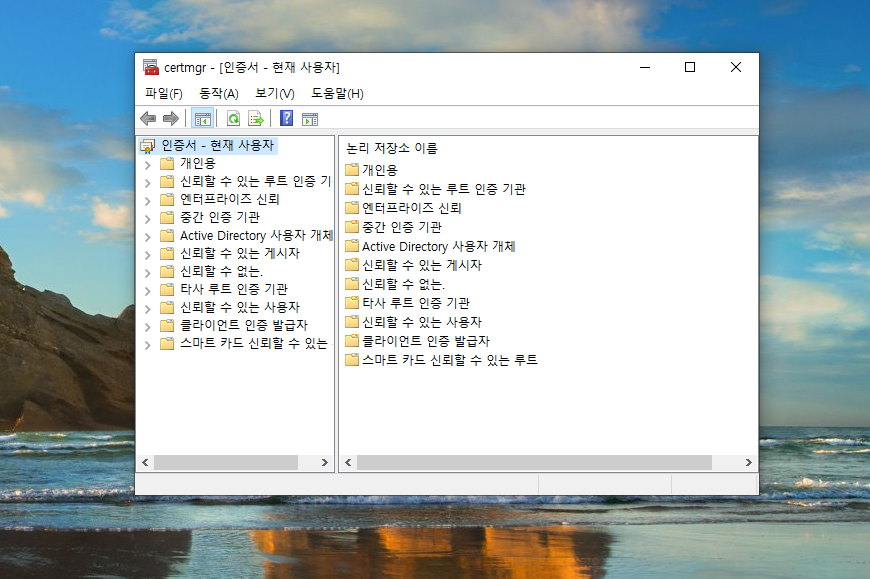Open the 파일(F) menu
870x579 pixels.
pos(163,92)
